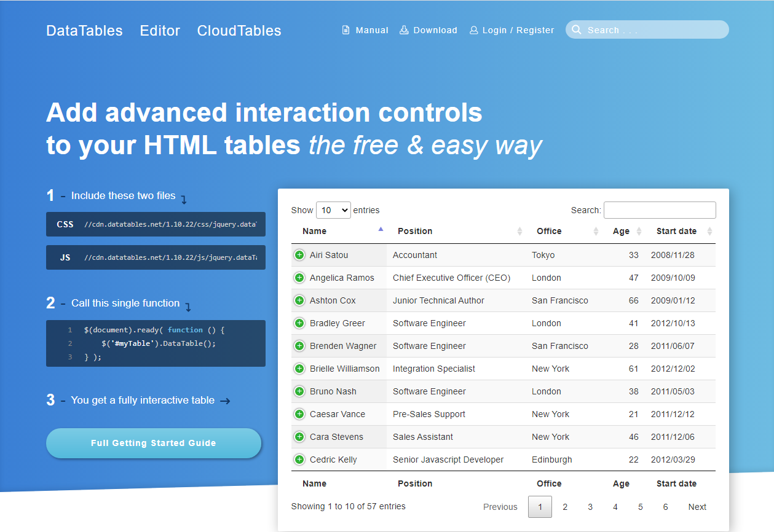Expand row details for Cedric Kelly

[x=299, y=460]
